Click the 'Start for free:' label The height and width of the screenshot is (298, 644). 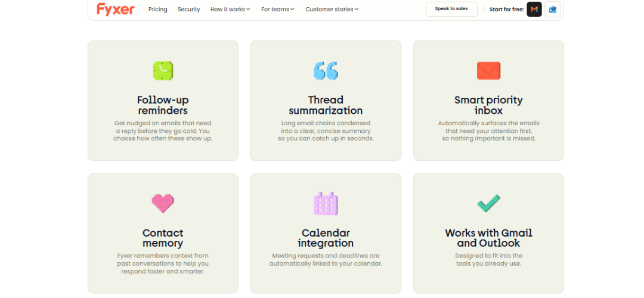tap(506, 10)
